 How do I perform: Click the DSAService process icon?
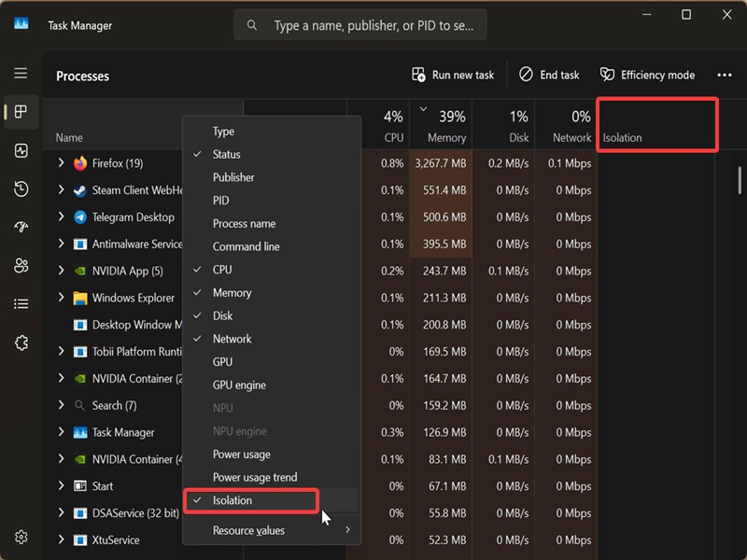click(80, 513)
